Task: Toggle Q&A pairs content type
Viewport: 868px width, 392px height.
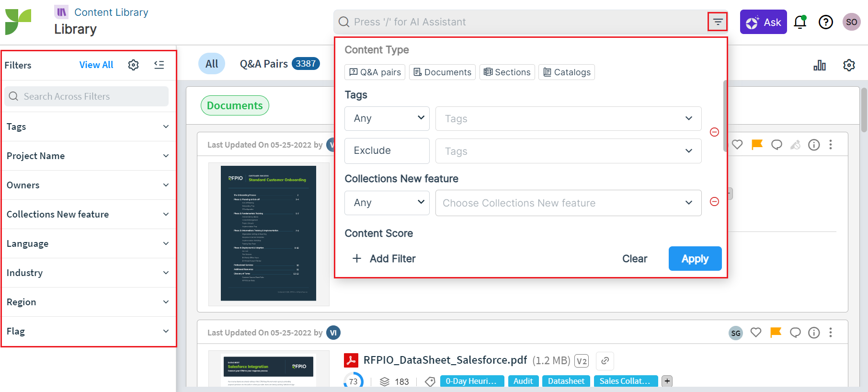Action: (x=375, y=72)
